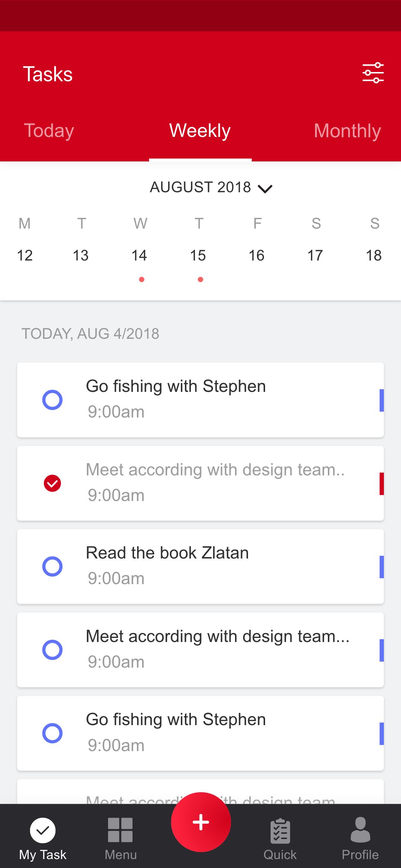Open the My Task checkmark icon
Image resolution: width=401 pixels, height=868 pixels.
click(43, 831)
